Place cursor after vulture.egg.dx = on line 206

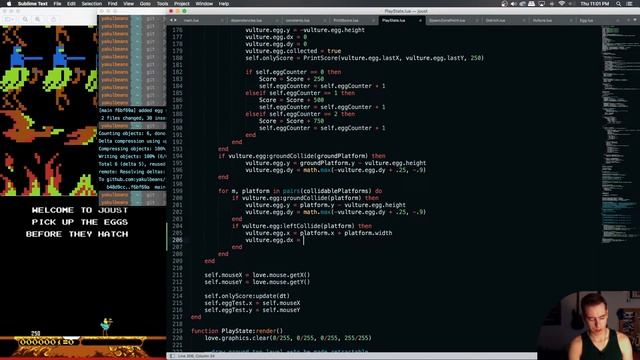304,240
